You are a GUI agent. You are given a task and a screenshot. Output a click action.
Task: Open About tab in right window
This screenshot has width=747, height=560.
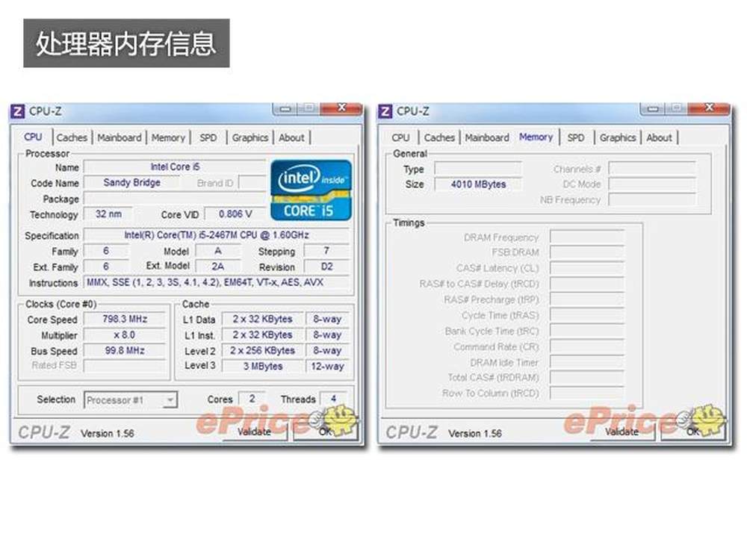[x=659, y=137]
